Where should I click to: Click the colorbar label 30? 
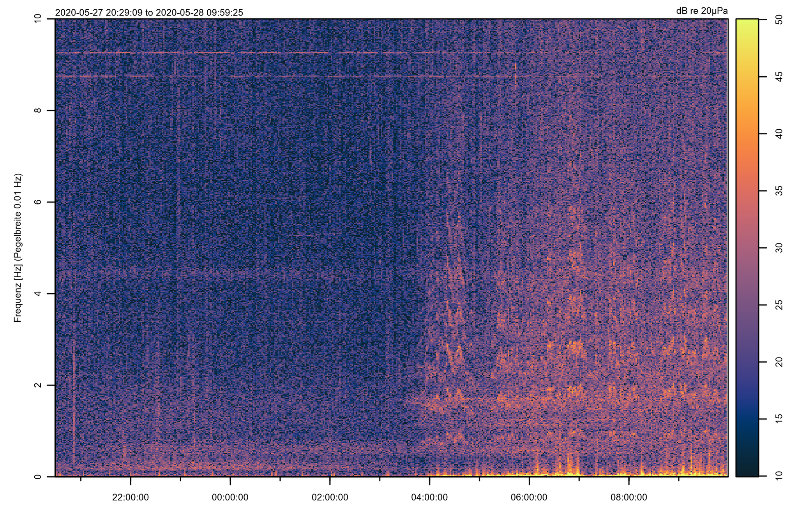(779, 248)
